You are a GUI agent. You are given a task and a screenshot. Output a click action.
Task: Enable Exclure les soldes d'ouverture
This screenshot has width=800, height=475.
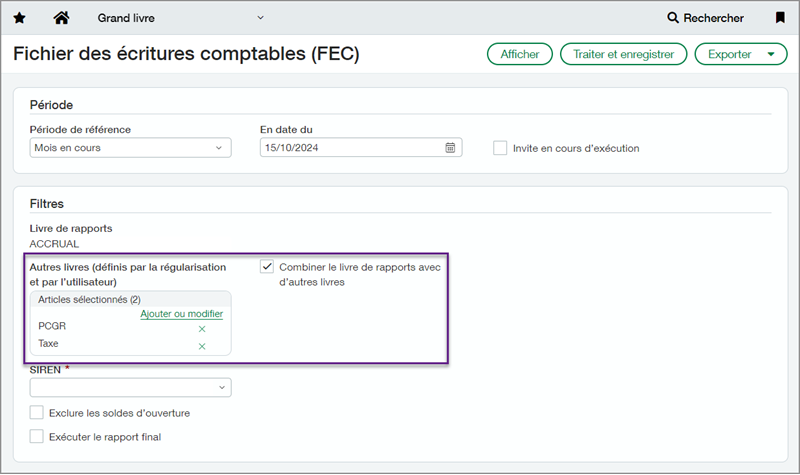pos(37,413)
